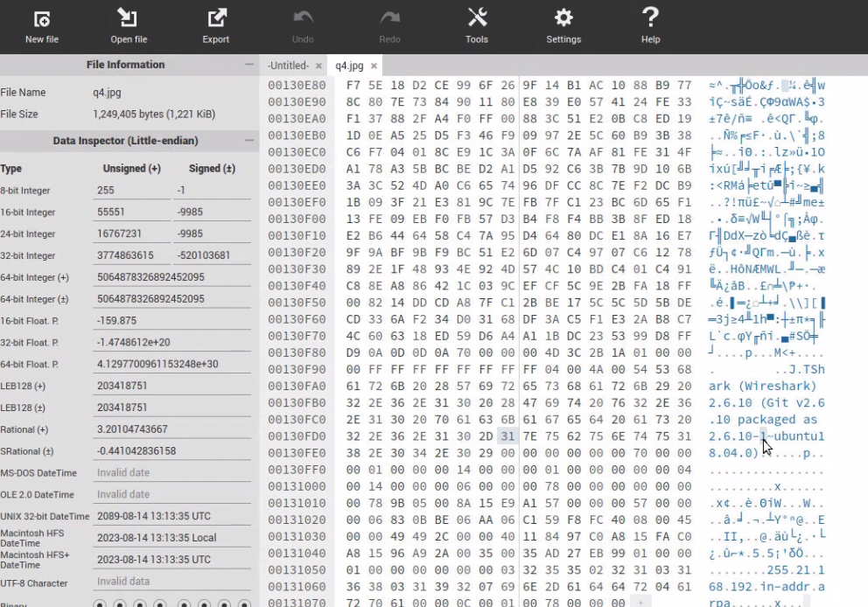Click 32-bit Float value -1.4748612e+20
Screen dimensions: 868x607
(x=171, y=343)
